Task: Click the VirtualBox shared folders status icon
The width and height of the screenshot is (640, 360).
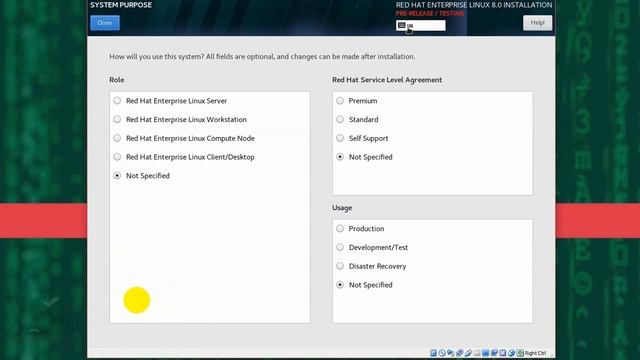Action: click(477, 353)
